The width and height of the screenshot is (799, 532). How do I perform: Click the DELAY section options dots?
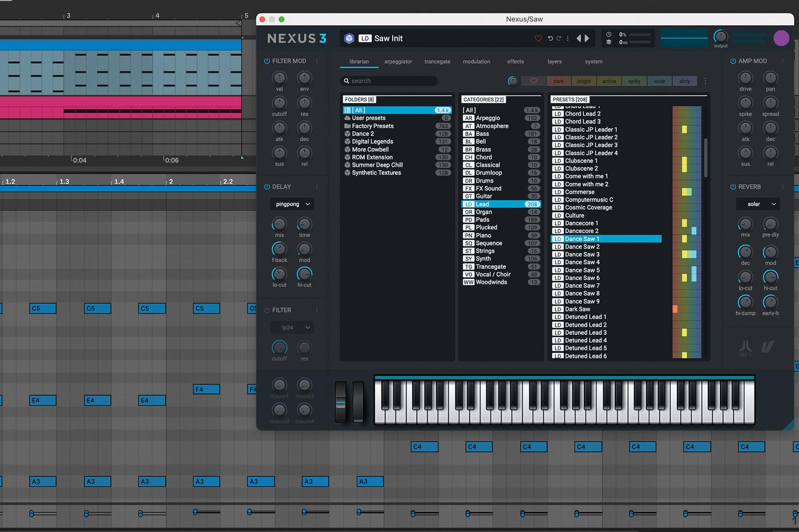pos(317,187)
